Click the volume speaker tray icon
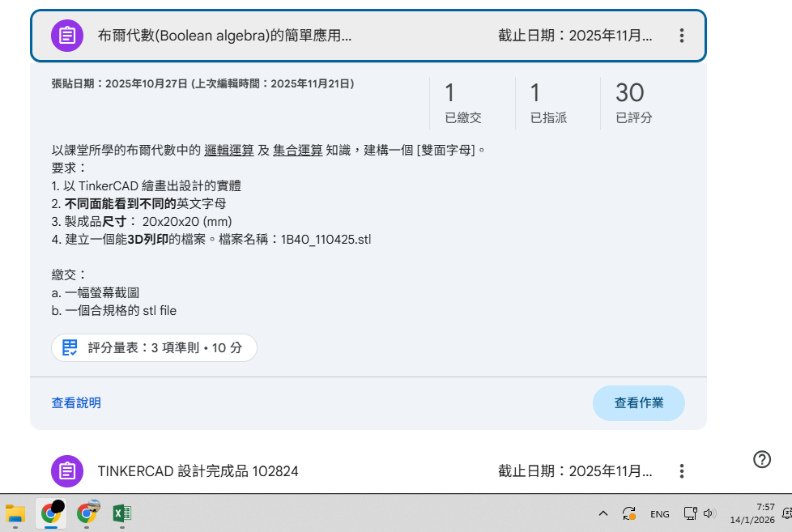792x532 pixels. click(709, 513)
